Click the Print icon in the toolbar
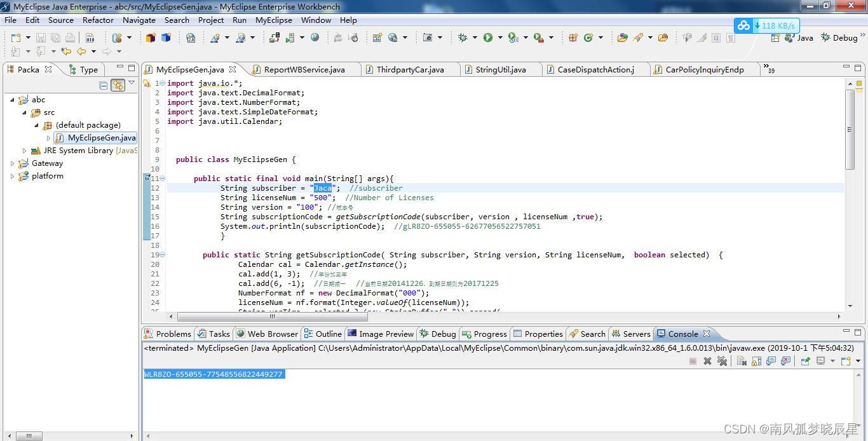The height and width of the screenshot is (441, 868). click(70, 37)
